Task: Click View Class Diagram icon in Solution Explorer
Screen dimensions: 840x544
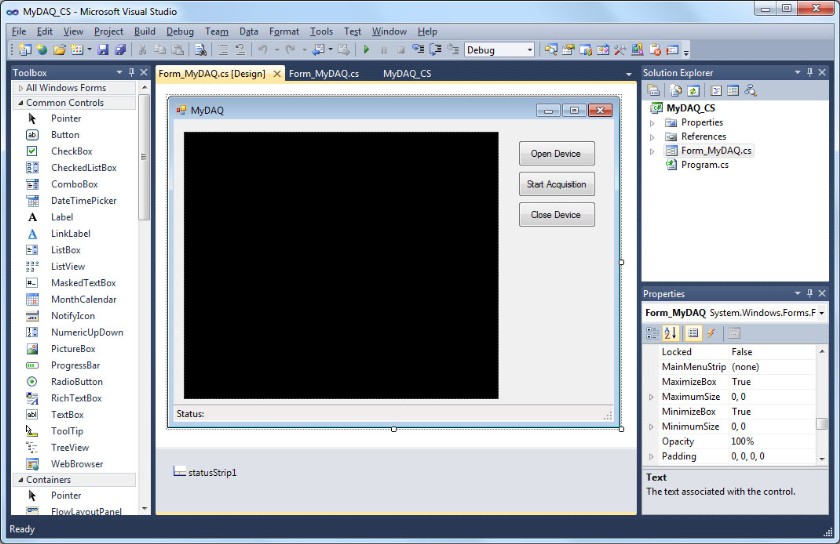Action: 751,91
